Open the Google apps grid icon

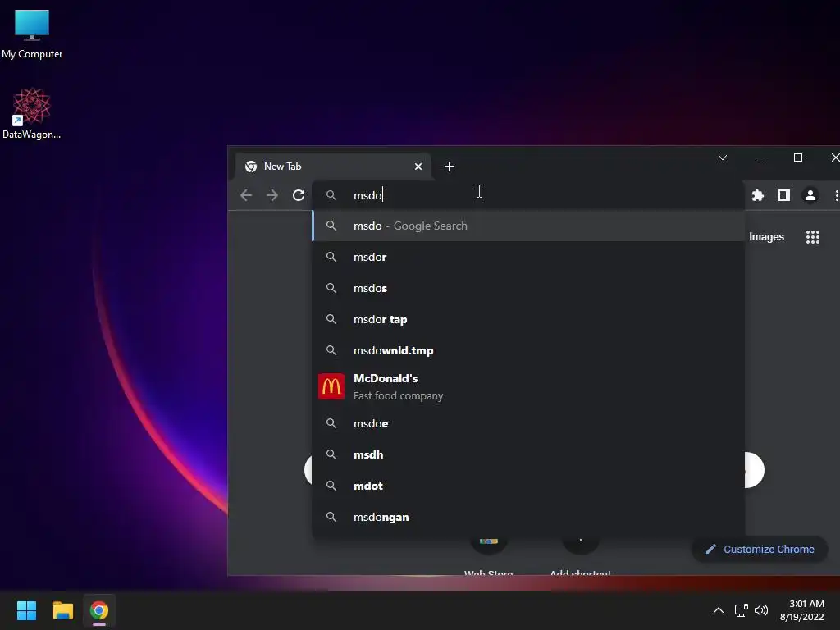(813, 237)
